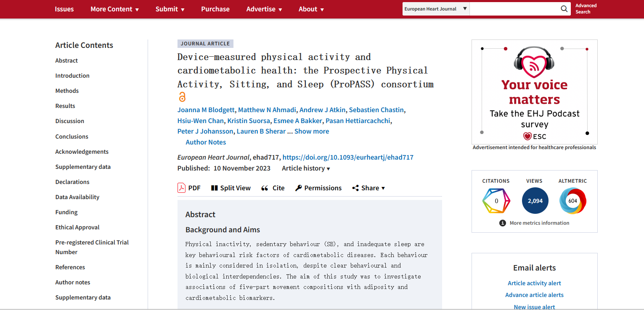This screenshot has width=644, height=310.
Task: Open author Peter J Johansson
Action: pyautogui.click(x=205, y=131)
